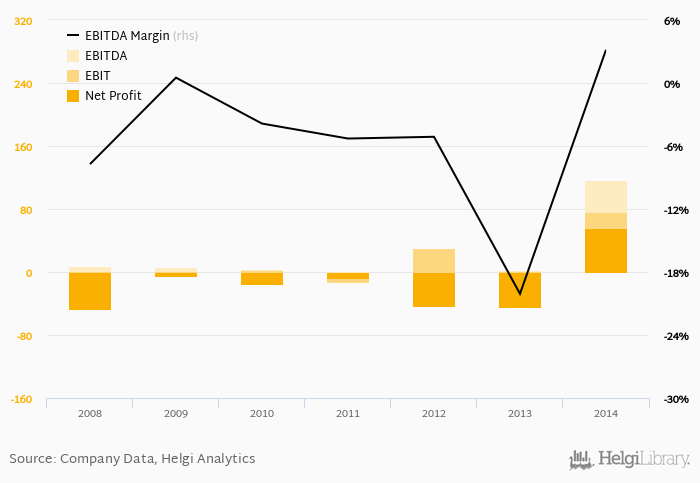
Task: Toggle the EBITDA legend series
Action: click(106, 56)
